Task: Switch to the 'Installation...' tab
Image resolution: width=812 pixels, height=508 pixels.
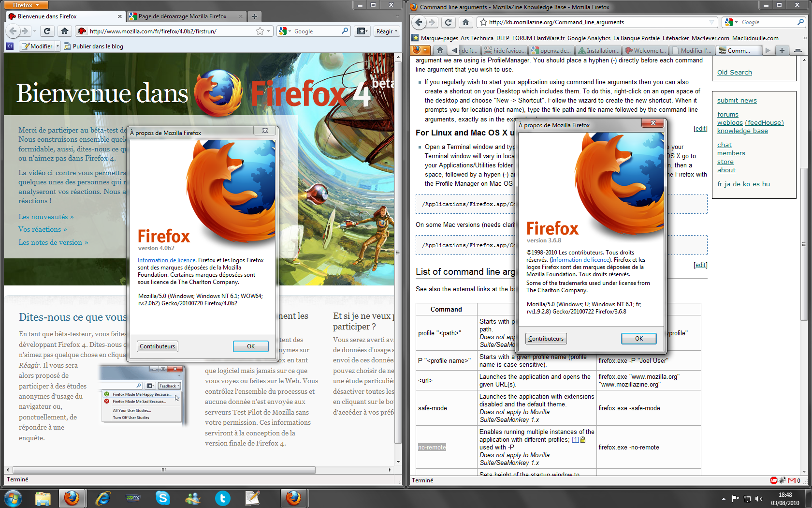Action: pyautogui.click(x=598, y=50)
